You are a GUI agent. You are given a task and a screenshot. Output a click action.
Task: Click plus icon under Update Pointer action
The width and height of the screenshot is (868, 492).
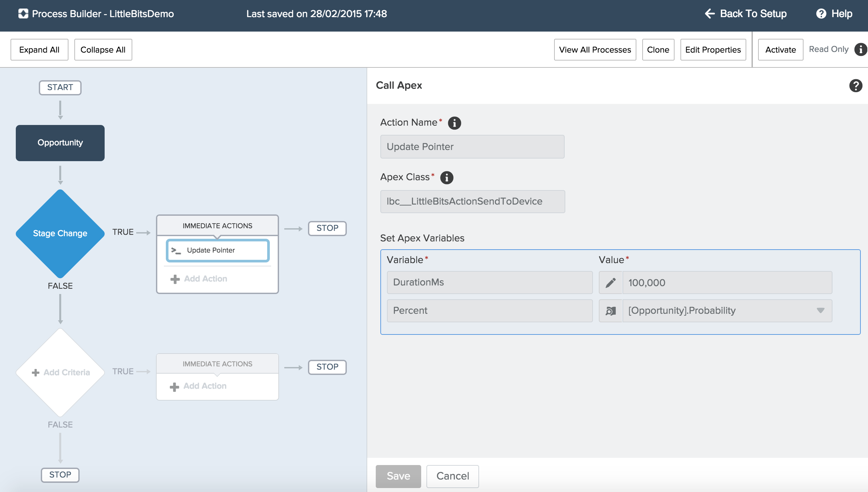point(175,279)
